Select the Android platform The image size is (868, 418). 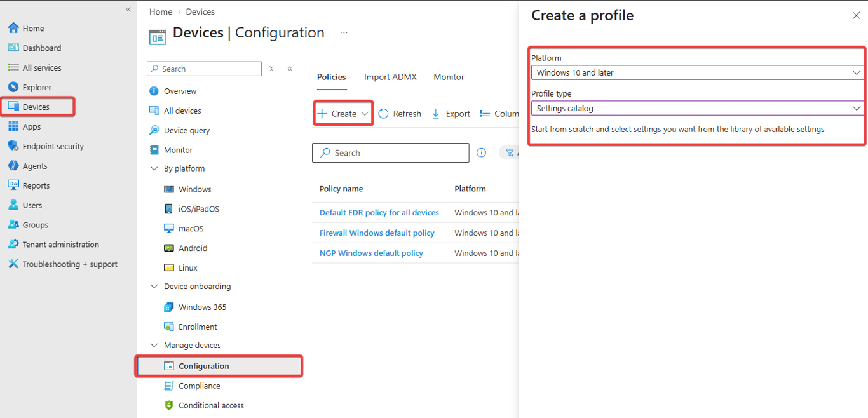pyautogui.click(x=193, y=248)
